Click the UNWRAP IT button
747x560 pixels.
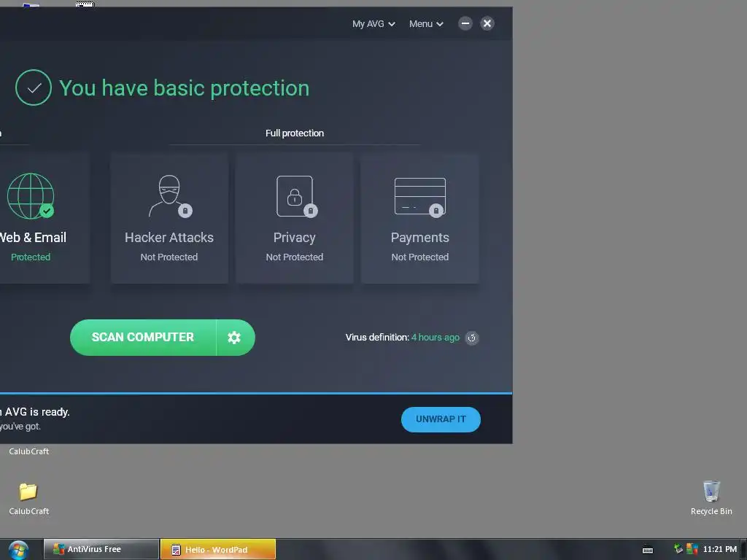441,419
